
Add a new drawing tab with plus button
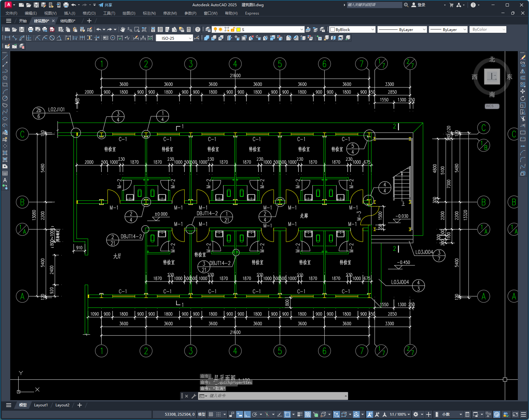point(89,21)
